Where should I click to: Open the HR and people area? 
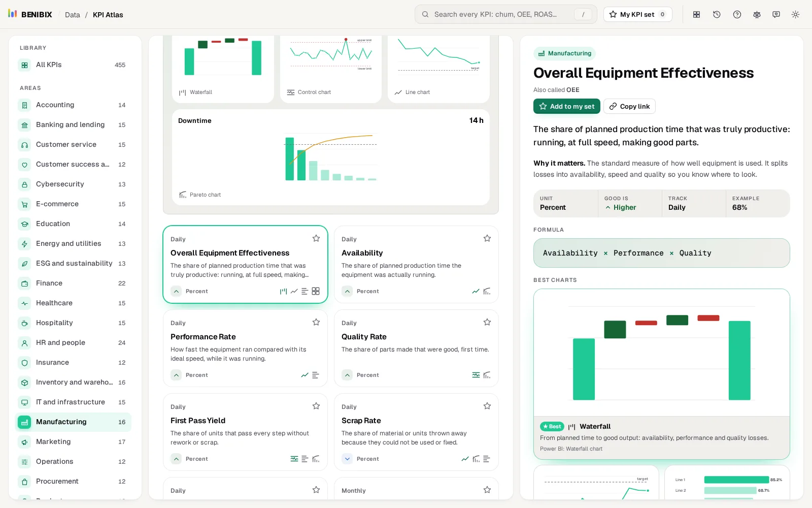(x=73, y=343)
